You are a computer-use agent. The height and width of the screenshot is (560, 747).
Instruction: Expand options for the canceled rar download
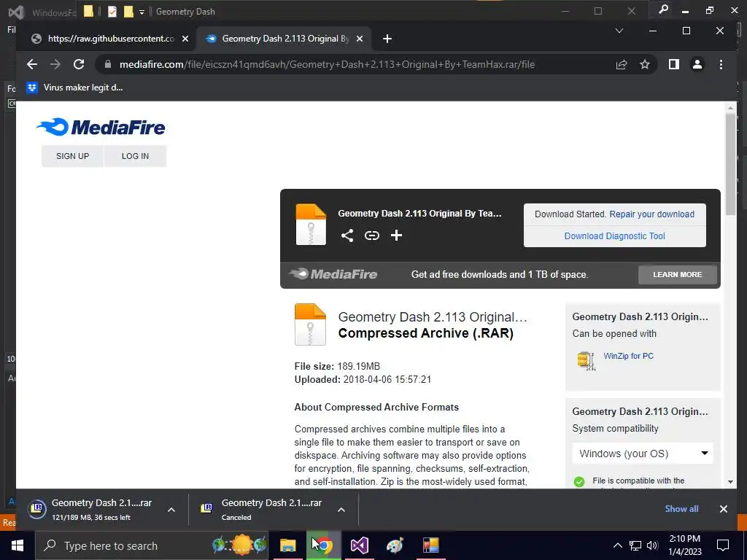tap(341, 510)
